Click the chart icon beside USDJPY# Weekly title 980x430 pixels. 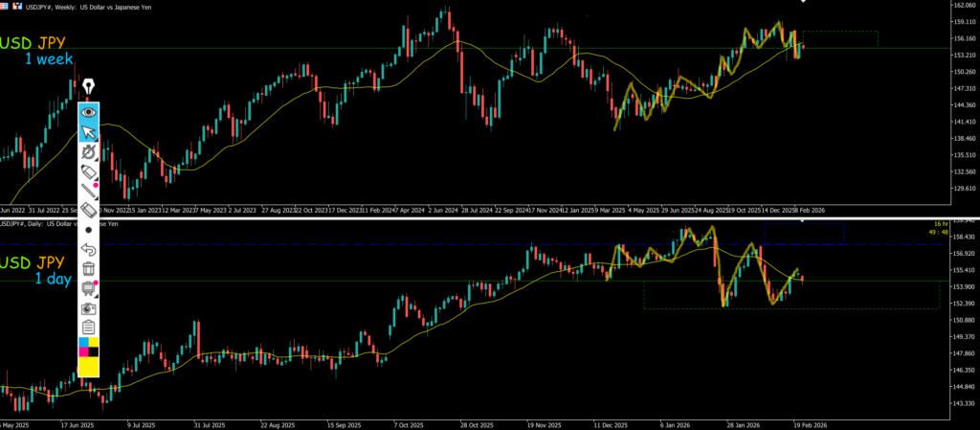coord(17,5)
